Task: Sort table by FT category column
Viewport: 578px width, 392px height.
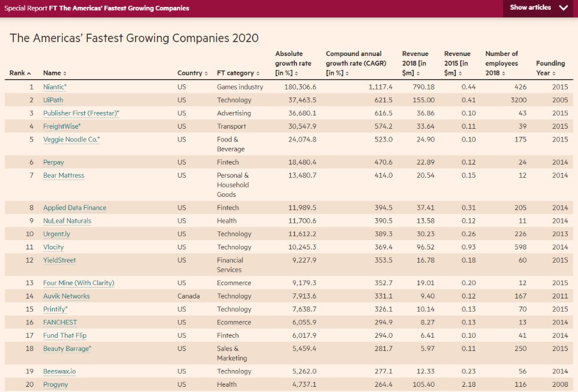Action: pyautogui.click(x=238, y=73)
